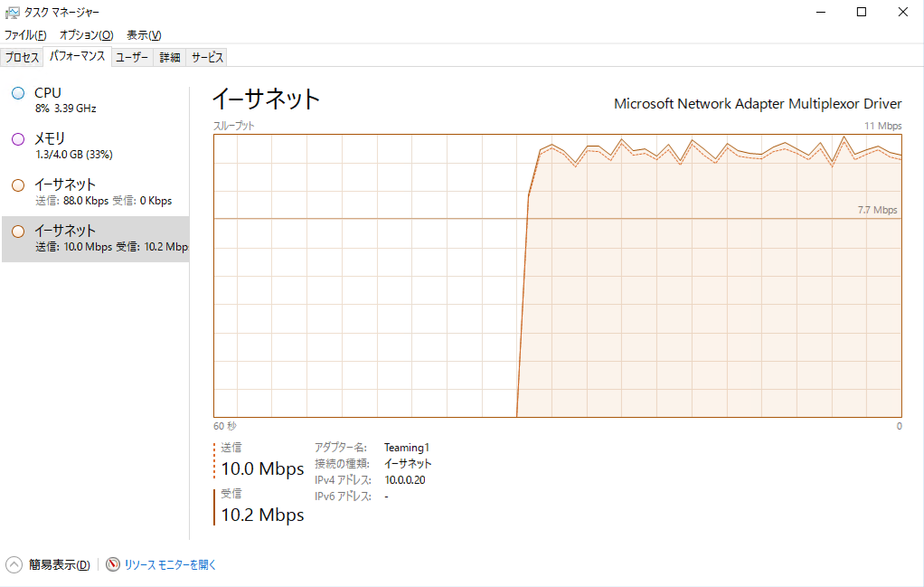Open the 表示(V) menu
The width and height of the screenshot is (924, 587).
pos(144,35)
